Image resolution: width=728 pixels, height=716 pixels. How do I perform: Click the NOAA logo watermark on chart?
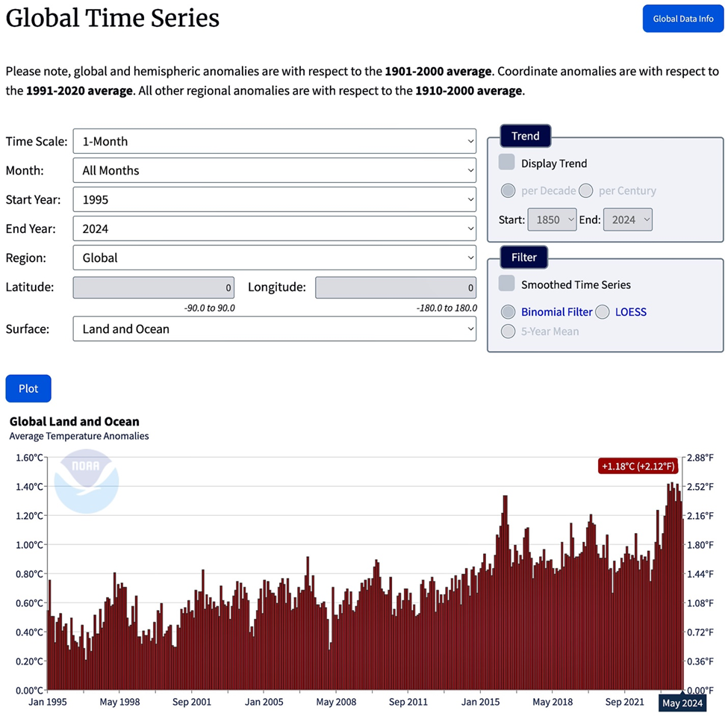tap(87, 481)
